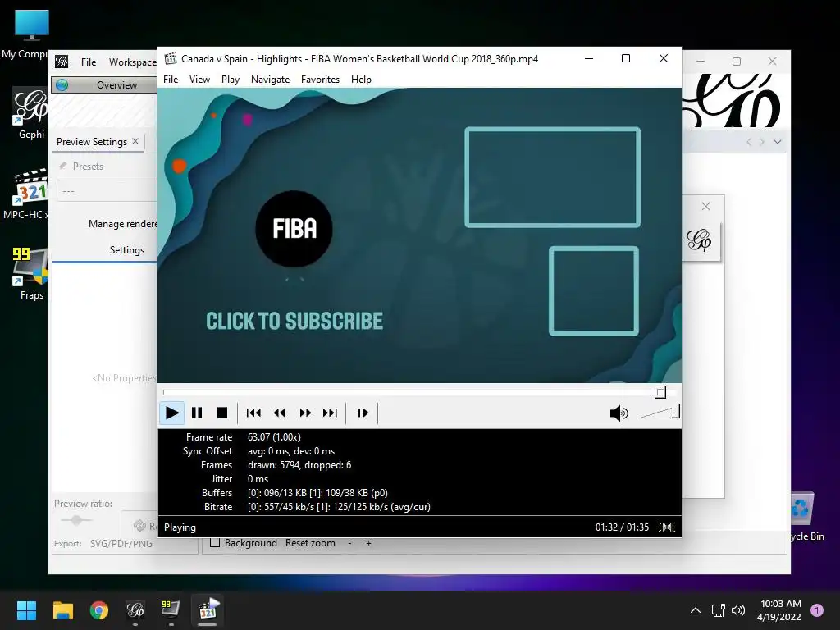Open the Windows Start menu
The width and height of the screenshot is (840, 630).
[26, 610]
